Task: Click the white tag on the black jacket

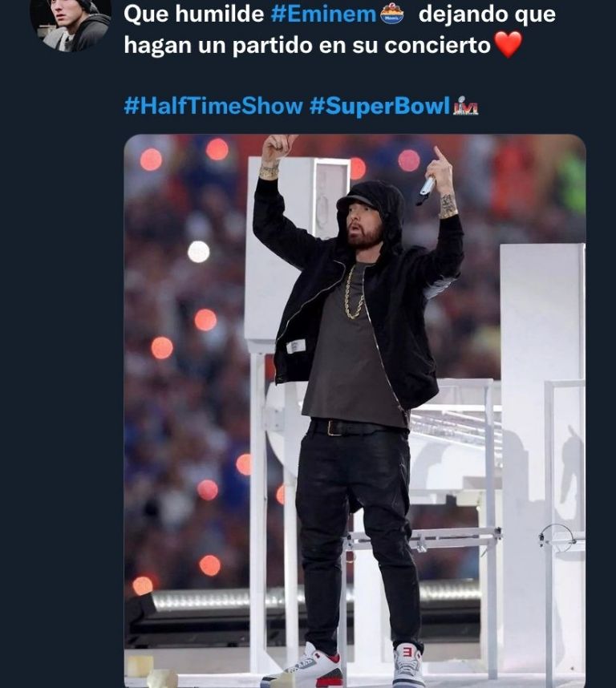Action: (296, 346)
